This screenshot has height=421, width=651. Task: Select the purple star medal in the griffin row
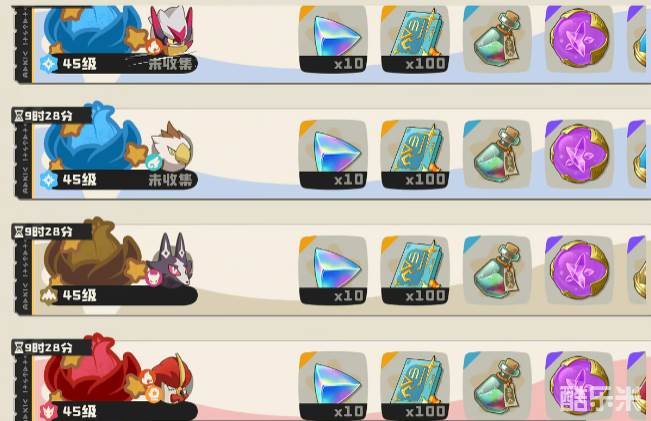(579, 154)
